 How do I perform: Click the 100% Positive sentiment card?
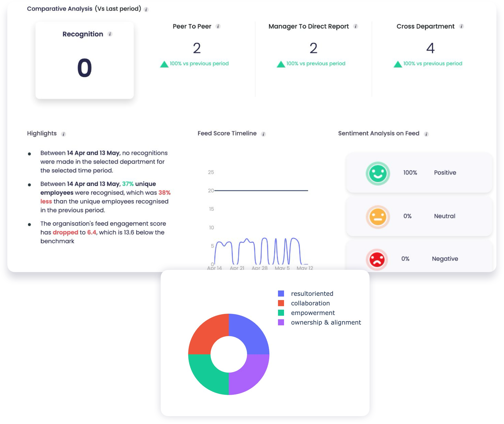(419, 173)
